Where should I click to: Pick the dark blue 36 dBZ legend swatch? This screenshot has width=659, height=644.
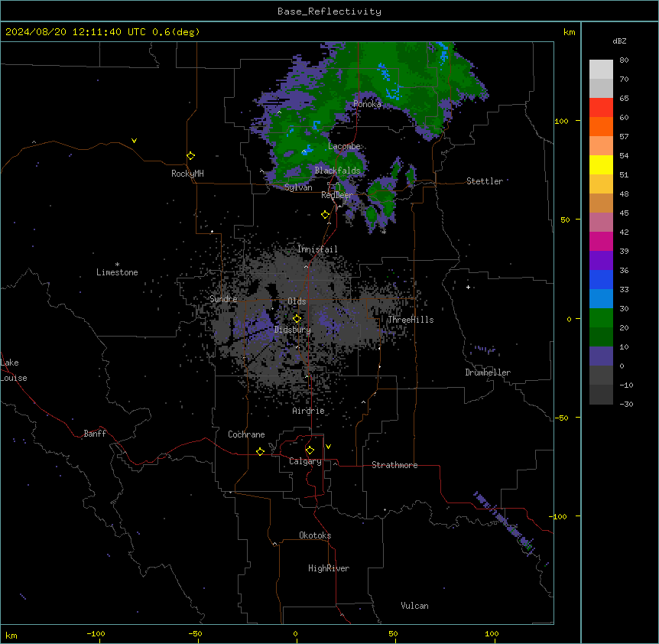601,279
